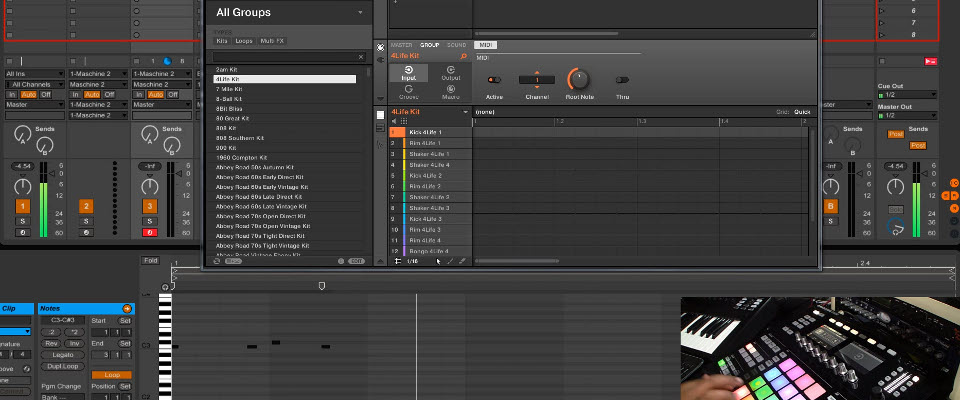Expand the All Groups dropdown
Viewport: 960px width, 400px height.
[360, 13]
